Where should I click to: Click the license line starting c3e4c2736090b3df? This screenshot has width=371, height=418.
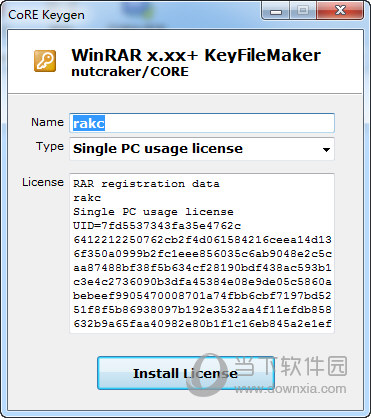[x=202, y=282]
